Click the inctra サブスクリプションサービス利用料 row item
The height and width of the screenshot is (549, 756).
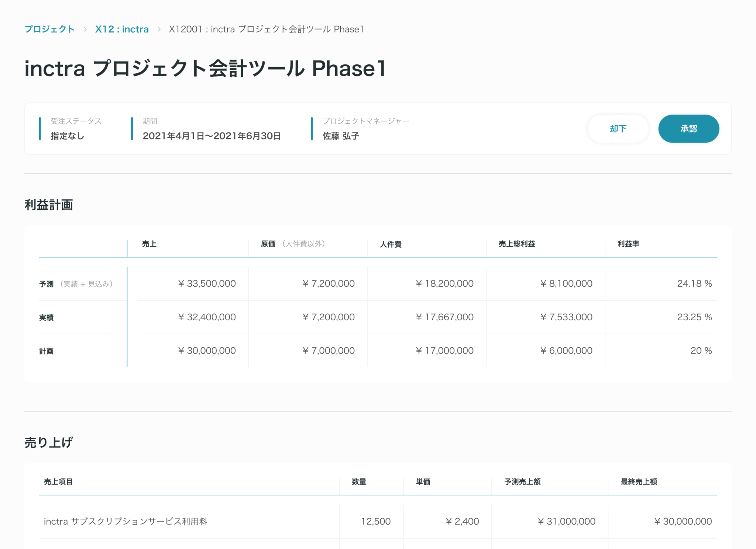[126, 521]
